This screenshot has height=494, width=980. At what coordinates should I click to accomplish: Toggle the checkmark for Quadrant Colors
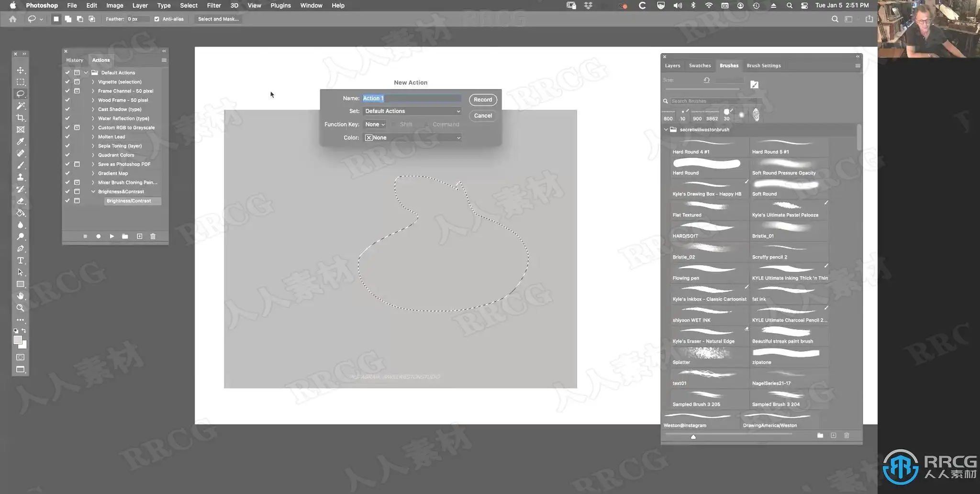[x=67, y=155]
